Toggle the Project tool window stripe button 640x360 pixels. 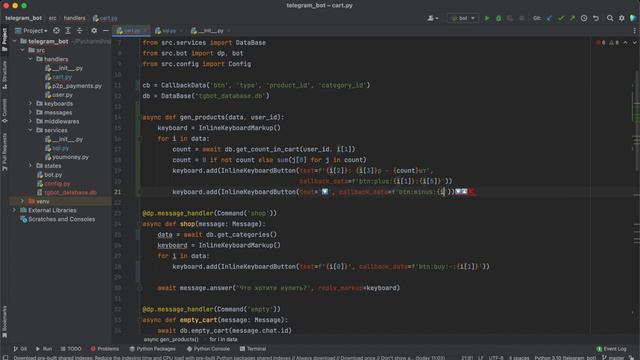click(x=4, y=39)
